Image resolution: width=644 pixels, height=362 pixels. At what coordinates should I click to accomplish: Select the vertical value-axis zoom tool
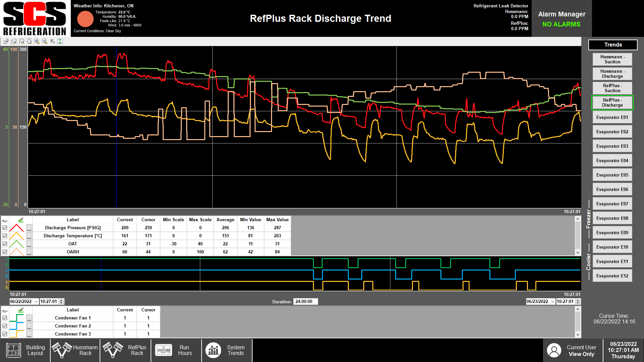point(29,41)
